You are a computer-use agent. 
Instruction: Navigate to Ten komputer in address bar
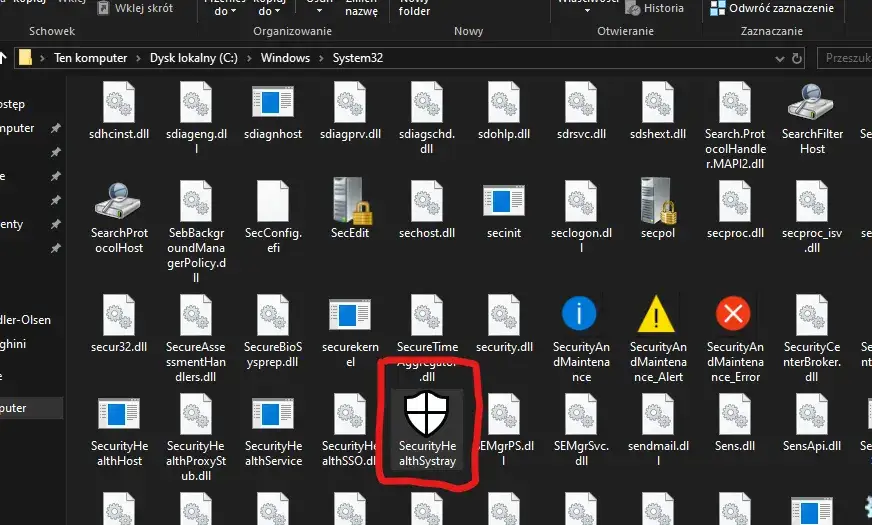(90, 58)
